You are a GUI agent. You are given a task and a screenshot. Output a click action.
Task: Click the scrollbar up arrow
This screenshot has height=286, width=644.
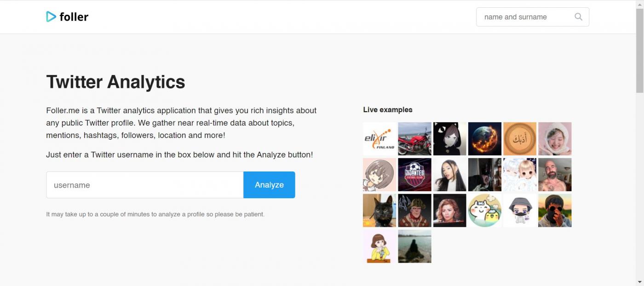click(640, 4)
